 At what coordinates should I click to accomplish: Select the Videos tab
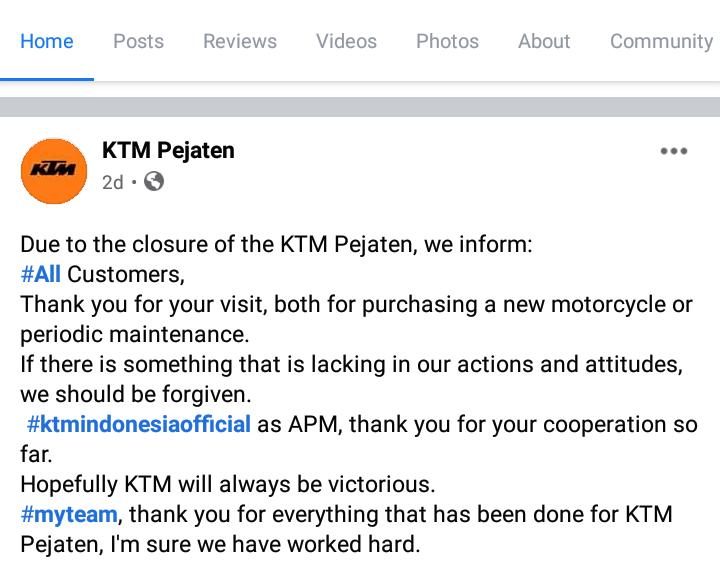[x=346, y=41]
